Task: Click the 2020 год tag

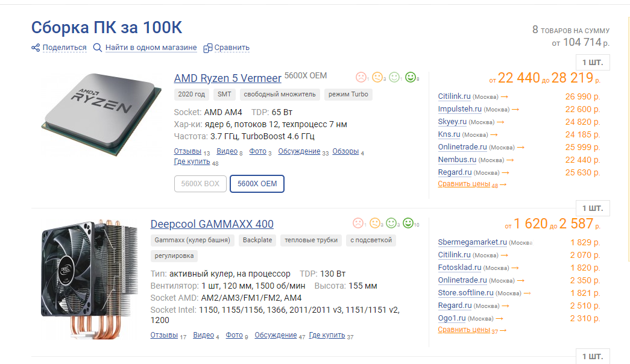Action: coord(191,95)
